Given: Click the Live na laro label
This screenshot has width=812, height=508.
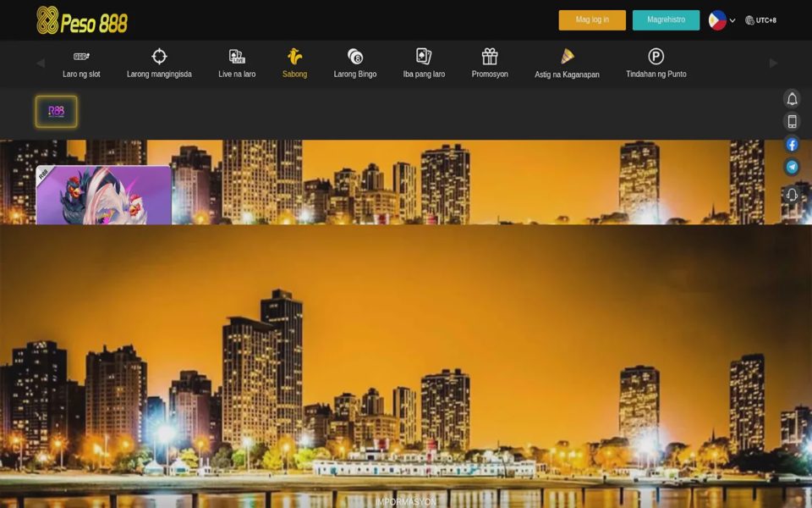Looking at the screenshot, I should coord(237,75).
